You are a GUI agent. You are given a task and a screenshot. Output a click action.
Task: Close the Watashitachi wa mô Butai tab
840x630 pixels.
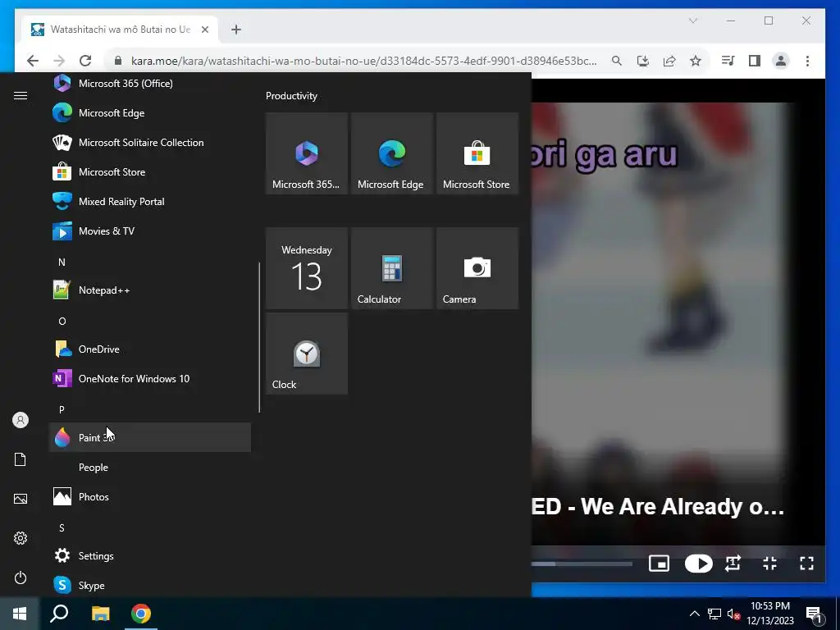point(204,30)
